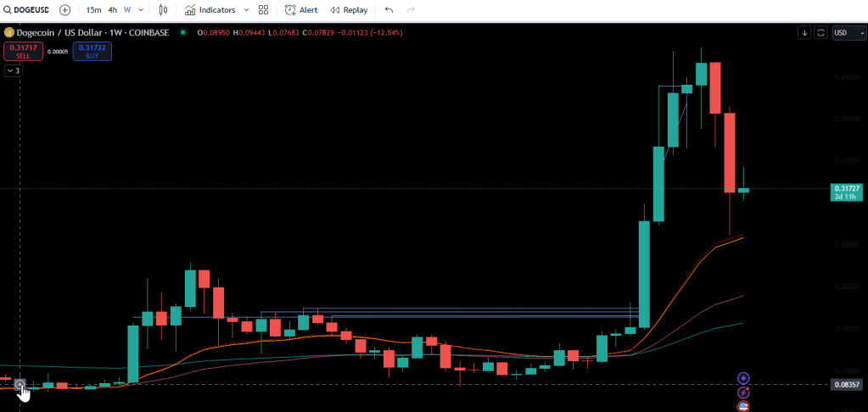Open the candlestick chart type selector

tap(163, 10)
